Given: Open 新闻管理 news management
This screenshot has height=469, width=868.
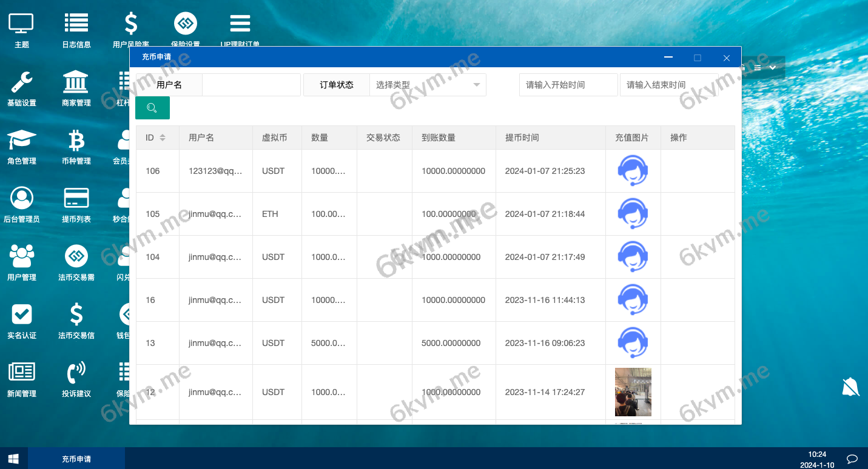Looking at the screenshot, I should click(x=21, y=371).
